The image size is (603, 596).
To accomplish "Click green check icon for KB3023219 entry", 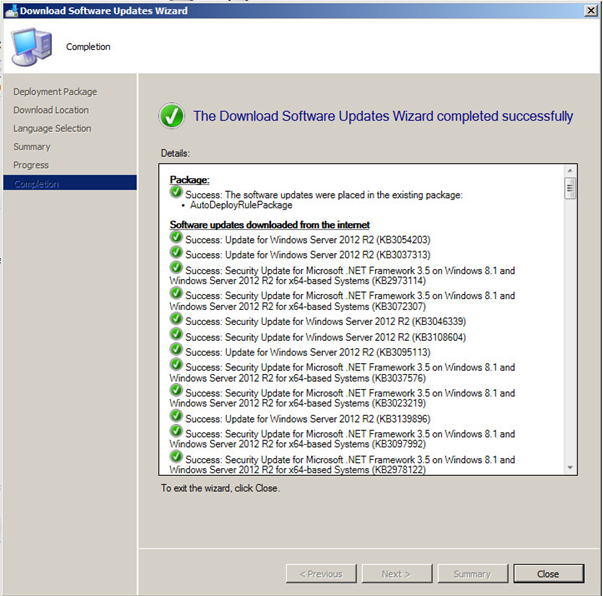I will coord(176,390).
